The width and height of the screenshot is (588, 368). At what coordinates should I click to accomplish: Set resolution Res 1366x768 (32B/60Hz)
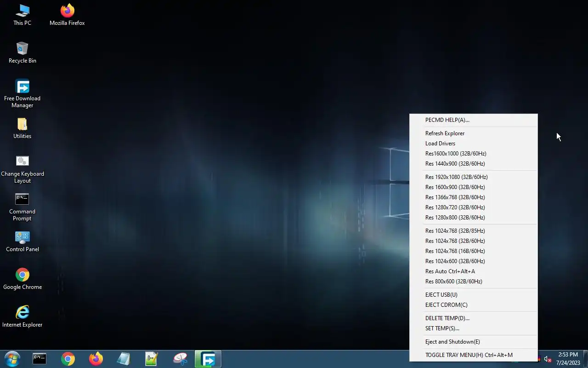474,197
